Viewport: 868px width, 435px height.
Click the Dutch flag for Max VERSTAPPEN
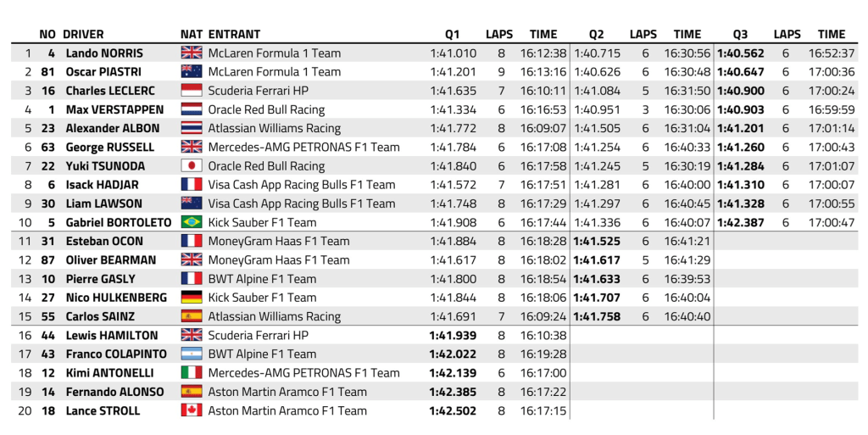[x=192, y=109]
